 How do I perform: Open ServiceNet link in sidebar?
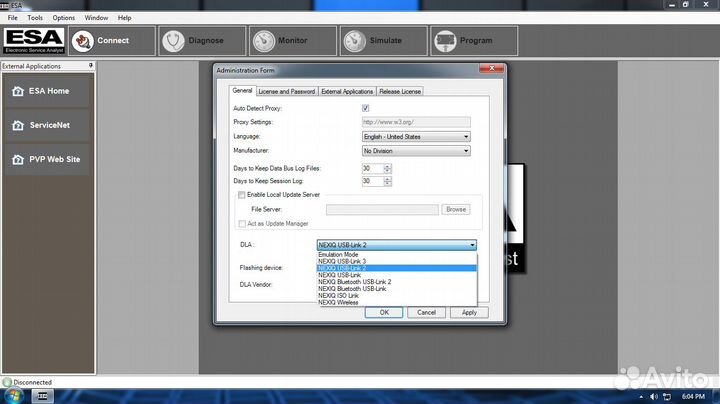click(47, 125)
